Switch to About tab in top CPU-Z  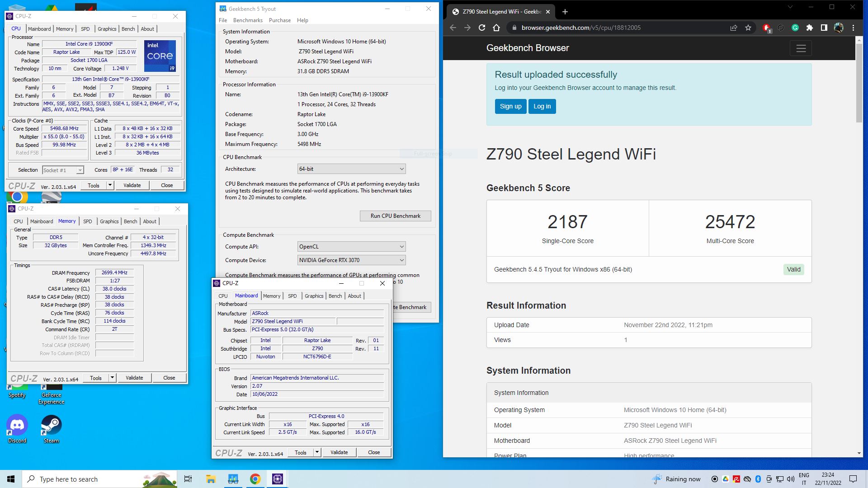tap(147, 29)
